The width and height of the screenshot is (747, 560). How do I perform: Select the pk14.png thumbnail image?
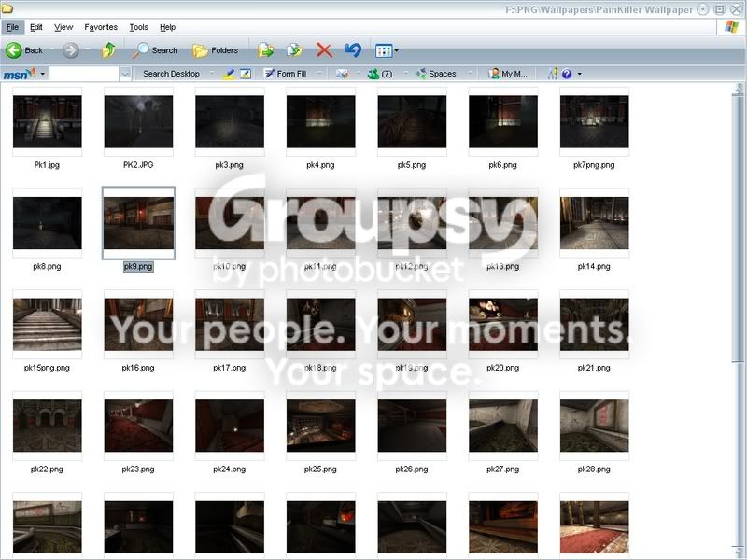(x=594, y=223)
